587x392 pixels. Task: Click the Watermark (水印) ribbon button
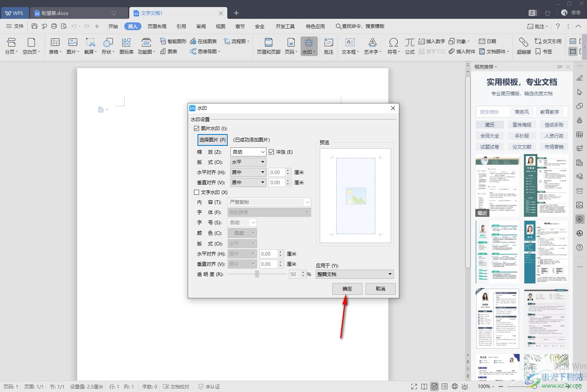point(309,46)
